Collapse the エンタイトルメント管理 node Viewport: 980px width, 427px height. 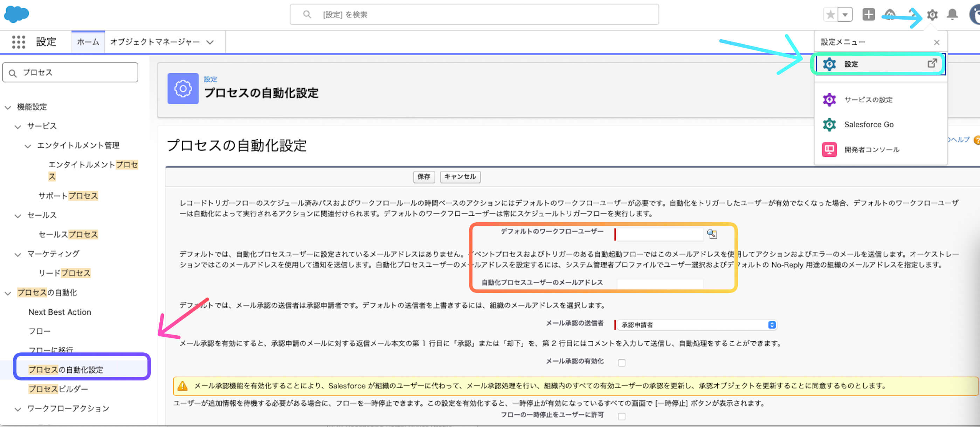28,146
